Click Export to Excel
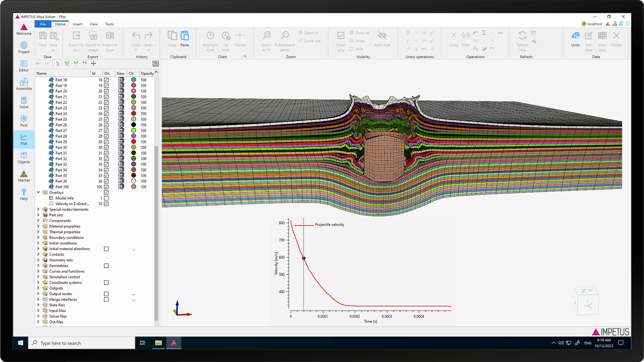 point(110,41)
